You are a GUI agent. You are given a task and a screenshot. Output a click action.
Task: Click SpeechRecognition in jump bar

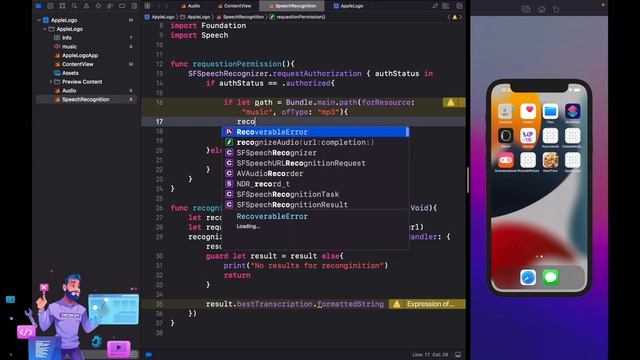pyautogui.click(x=240, y=17)
